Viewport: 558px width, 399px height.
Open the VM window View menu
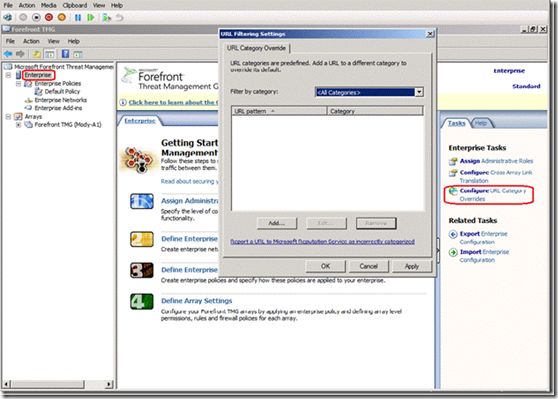tap(99, 5)
